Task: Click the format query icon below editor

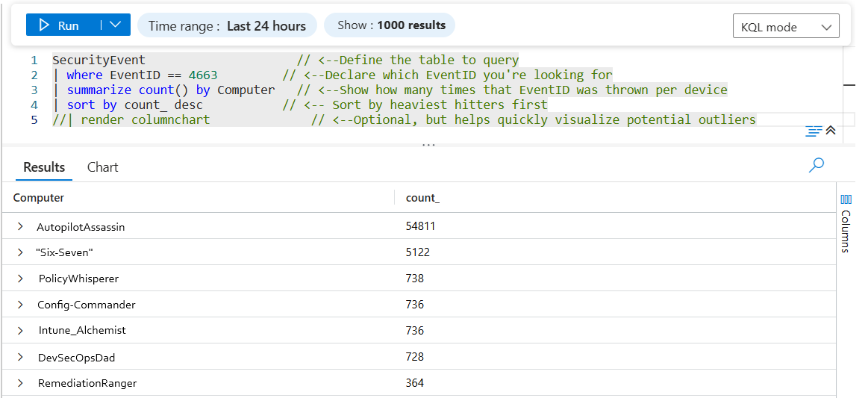Action: pos(813,131)
